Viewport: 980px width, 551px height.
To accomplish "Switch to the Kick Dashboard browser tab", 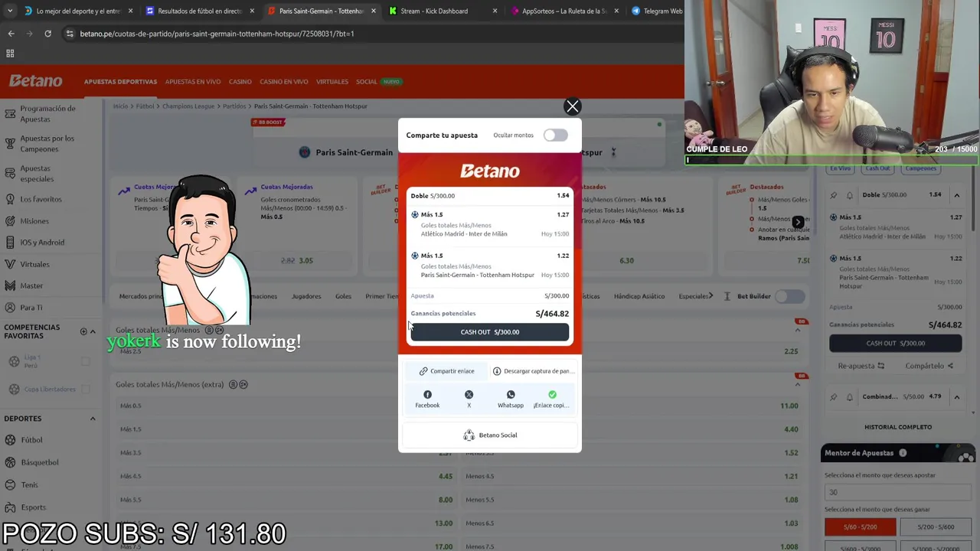I will (x=442, y=11).
